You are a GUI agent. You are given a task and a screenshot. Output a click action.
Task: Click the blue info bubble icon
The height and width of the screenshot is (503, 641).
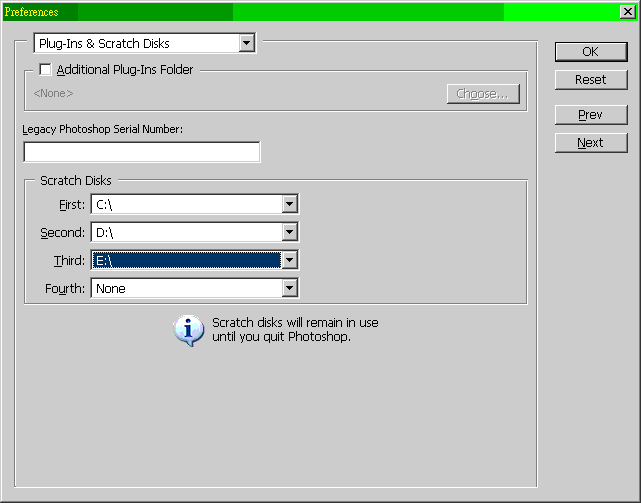coord(189,330)
